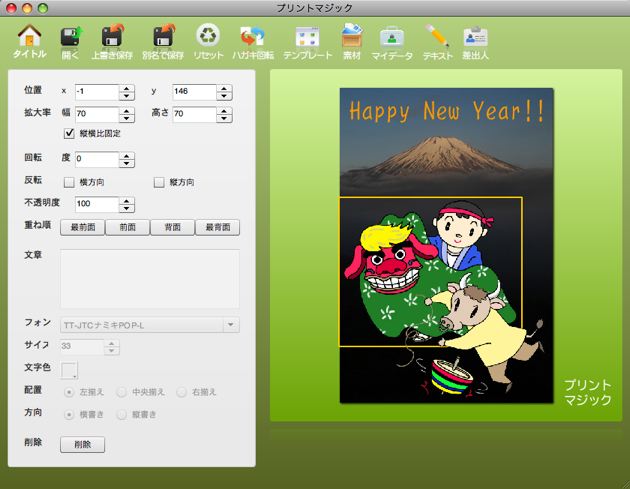This screenshot has height=489, width=630.
Task: Open the テンプレート templates icon
Action: 307,40
